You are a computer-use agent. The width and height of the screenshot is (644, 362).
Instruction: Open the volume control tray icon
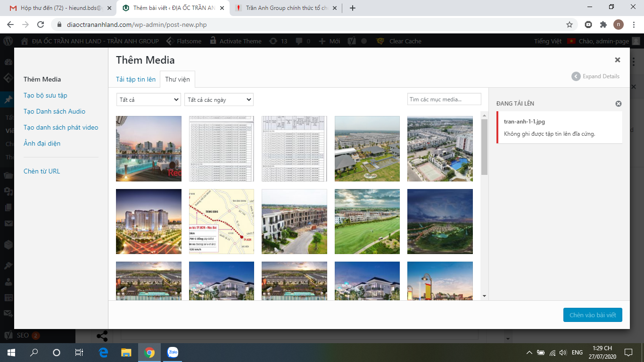[x=562, y=353]
